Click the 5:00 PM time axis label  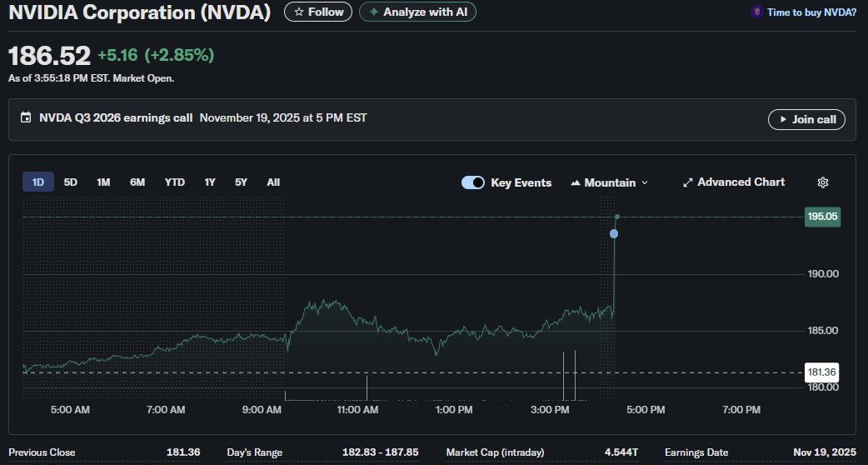pyautogui.click(x=646, y=410)
